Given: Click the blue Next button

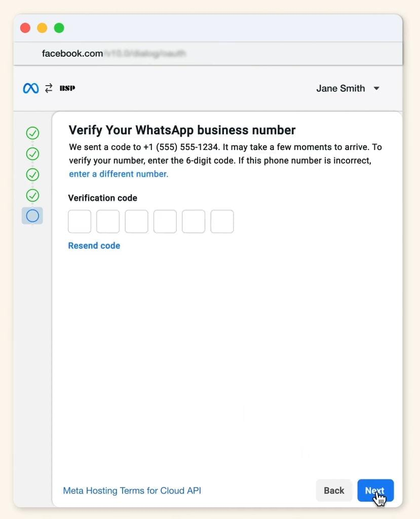Looking at the screenshot, I should point(375,491).
